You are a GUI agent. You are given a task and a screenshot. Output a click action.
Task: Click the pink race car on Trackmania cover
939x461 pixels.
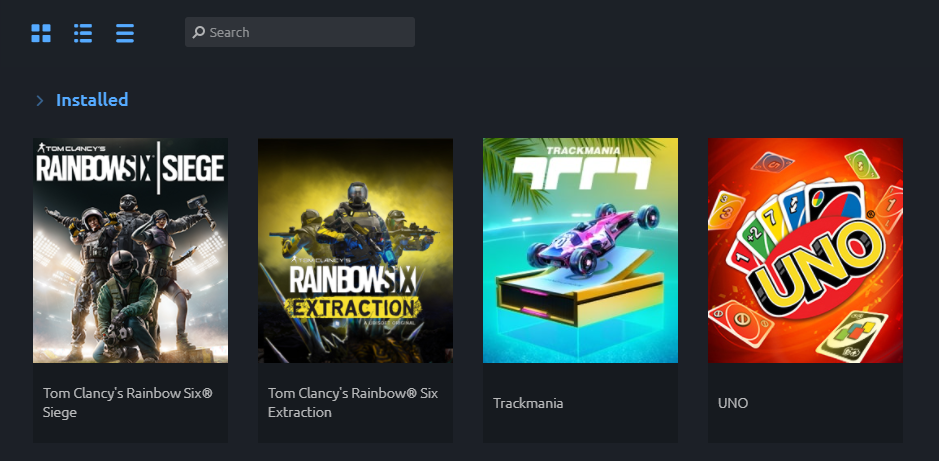[593, 238]
